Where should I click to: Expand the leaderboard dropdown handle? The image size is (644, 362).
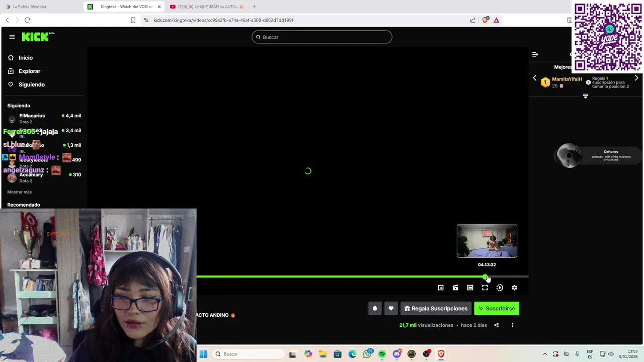(586, 96)
